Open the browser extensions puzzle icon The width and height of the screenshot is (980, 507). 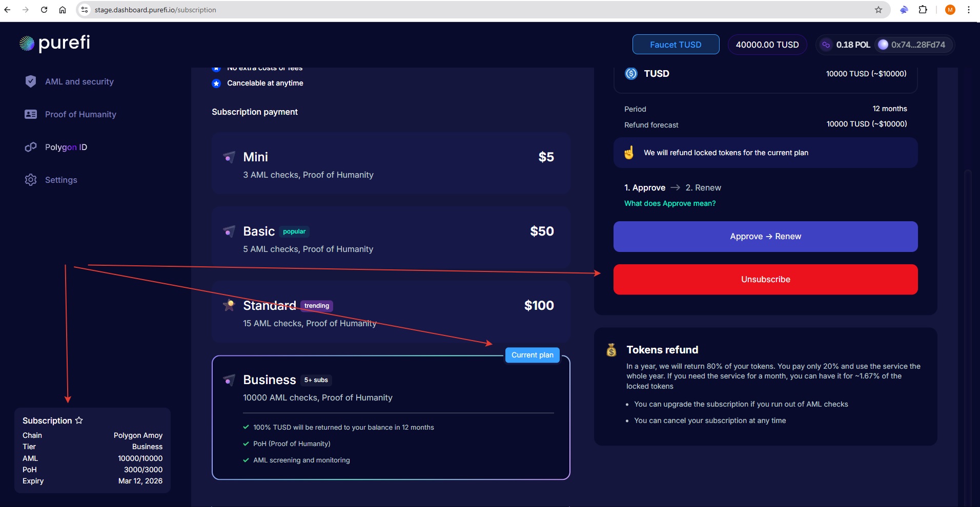click(x=923, y=10)
